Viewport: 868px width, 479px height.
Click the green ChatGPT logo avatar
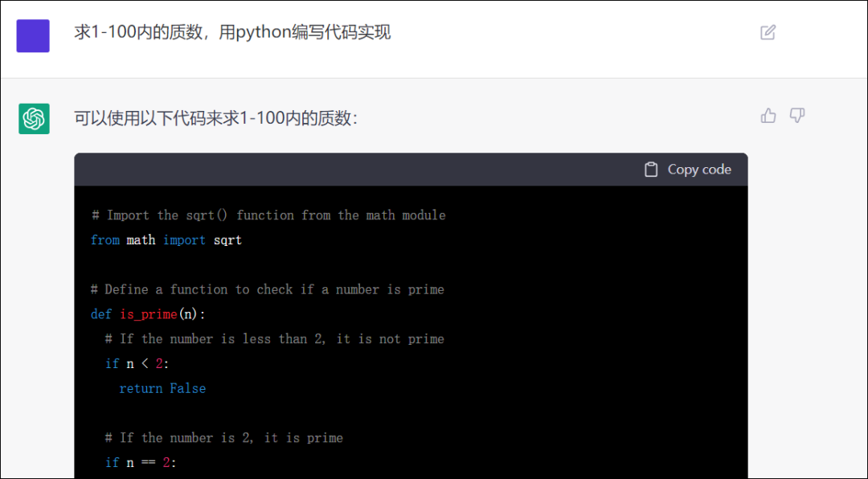[x=34, y=118]
